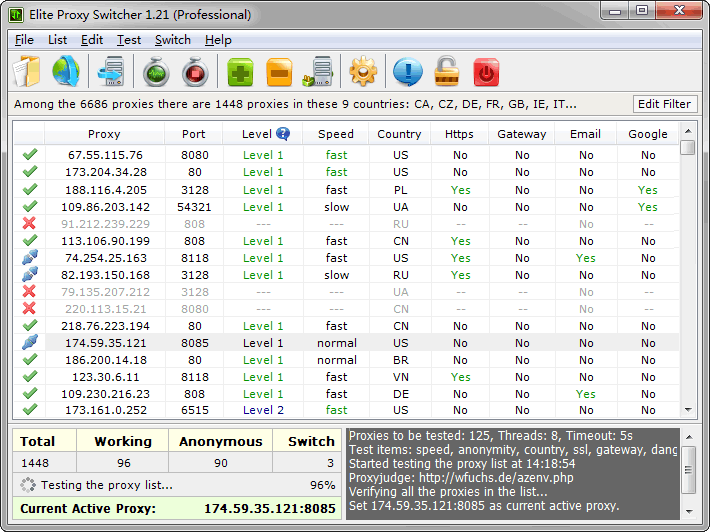Sort by the Speed column header

(x=336, y=134)
